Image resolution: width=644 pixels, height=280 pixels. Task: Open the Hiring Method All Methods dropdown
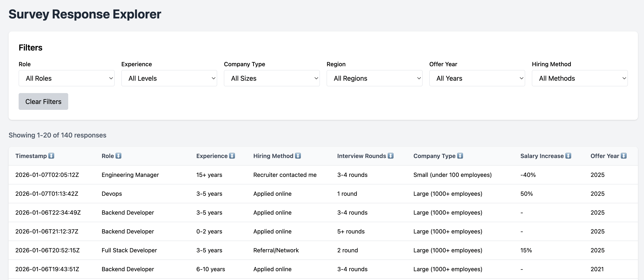pos(580,78)
